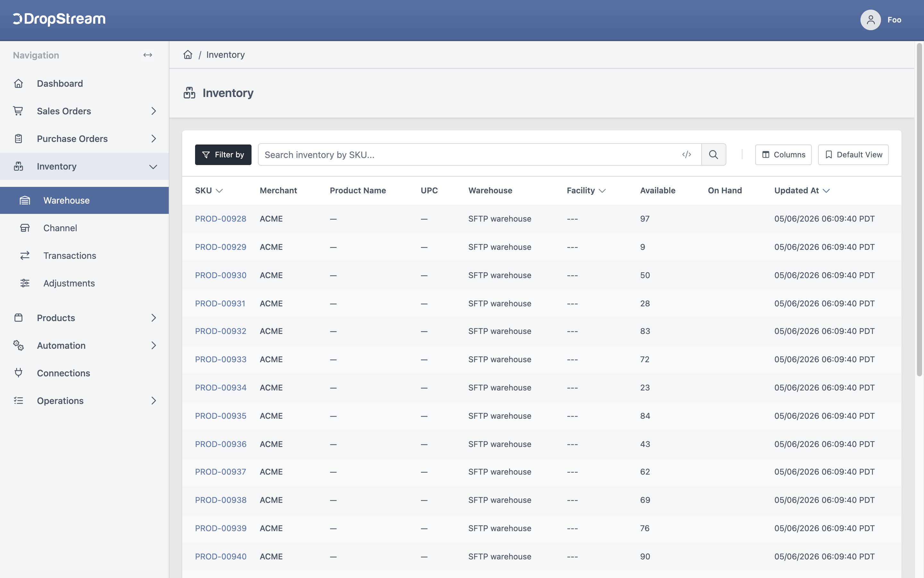Screen dimensions: 924x578
Task: Open SKU link PROD-00935
Action: pyautogui.click(x=221, y=416)
